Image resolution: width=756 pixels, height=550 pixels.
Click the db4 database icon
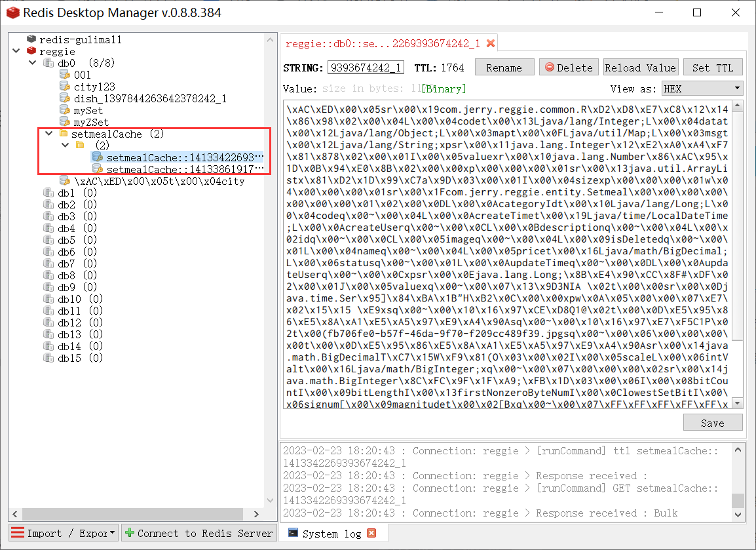pos(48,227)
